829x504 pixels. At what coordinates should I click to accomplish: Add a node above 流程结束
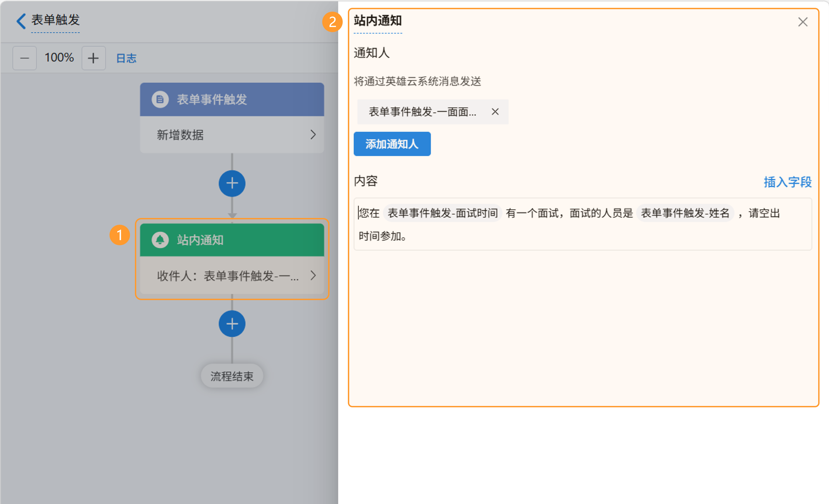[x=232, y=324]
